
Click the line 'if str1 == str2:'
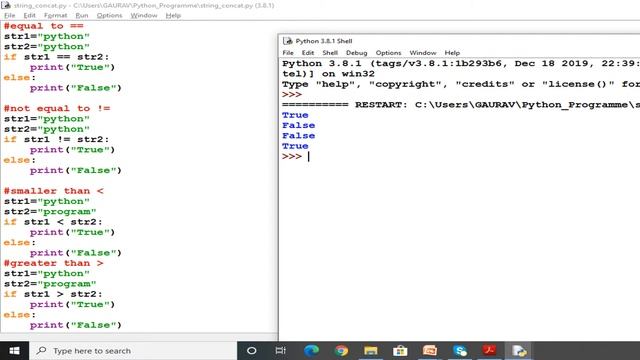57,57
